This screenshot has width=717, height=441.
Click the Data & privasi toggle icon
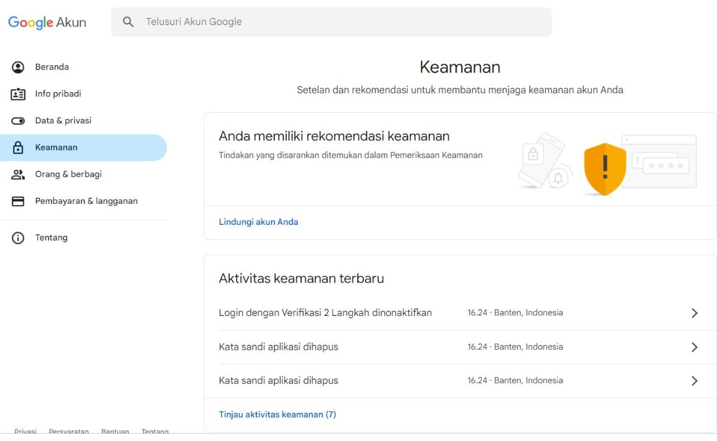[x=18, y=121]
